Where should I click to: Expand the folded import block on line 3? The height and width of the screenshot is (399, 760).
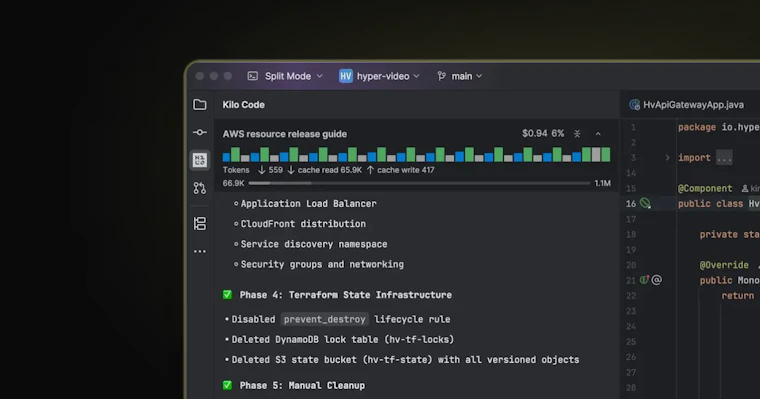667,158
